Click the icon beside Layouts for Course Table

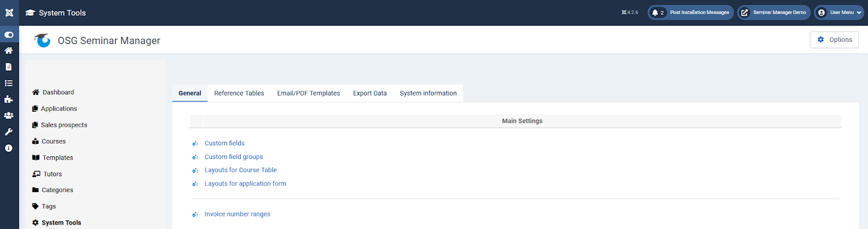click(x=195, y=170)
